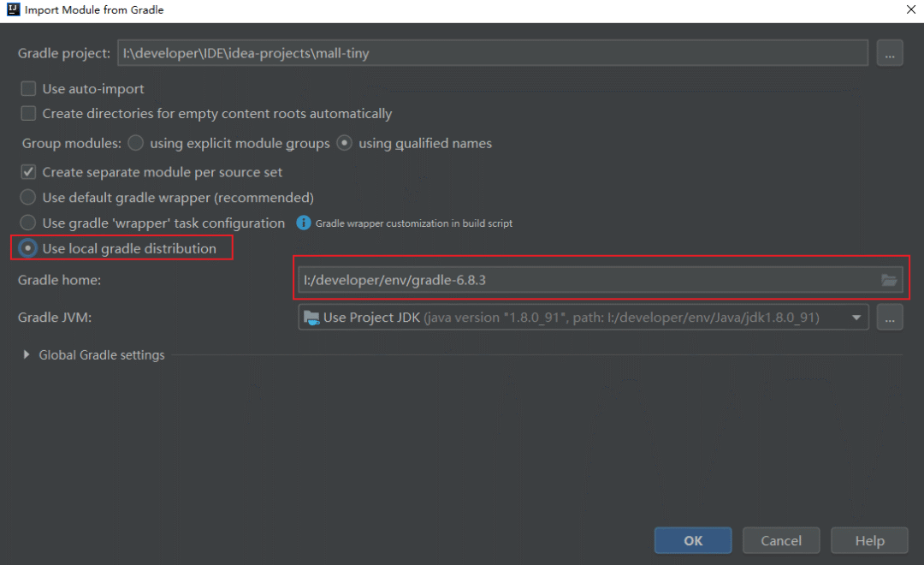Expand Global Gradle settings section
This screenshot has width=924, height=565.
click(x=27, y=355)
